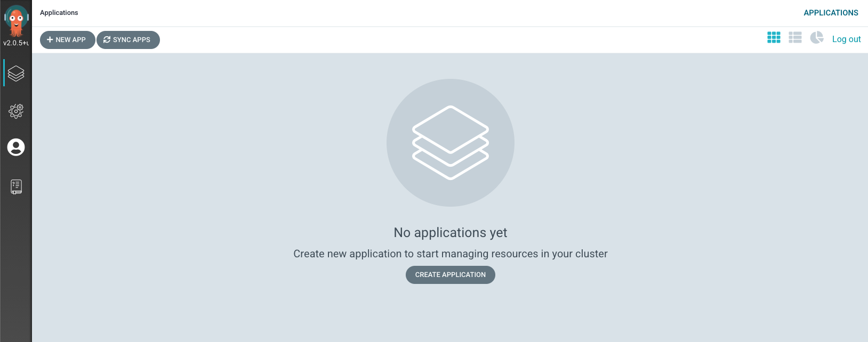Select the Applications breadcrumb at top left
Viewport: 868px width, 342px height.
[x=59, y=13]
